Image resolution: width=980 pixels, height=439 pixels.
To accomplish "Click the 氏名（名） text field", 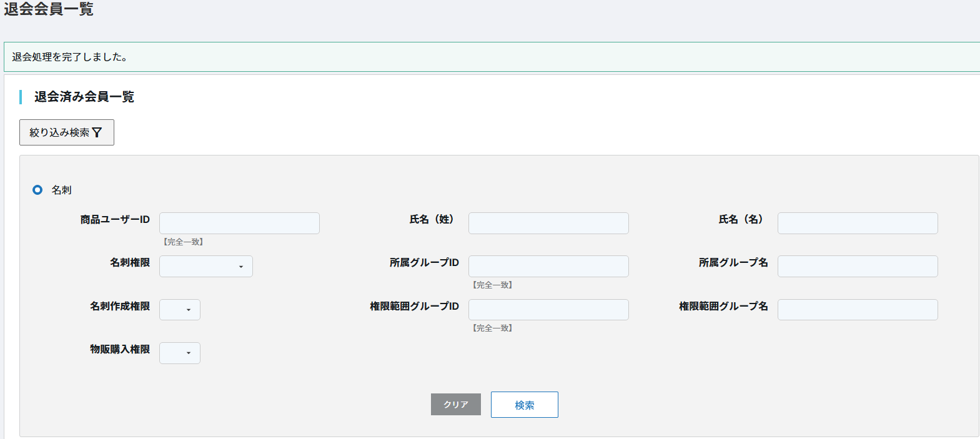I will click(x=857, y=224).
